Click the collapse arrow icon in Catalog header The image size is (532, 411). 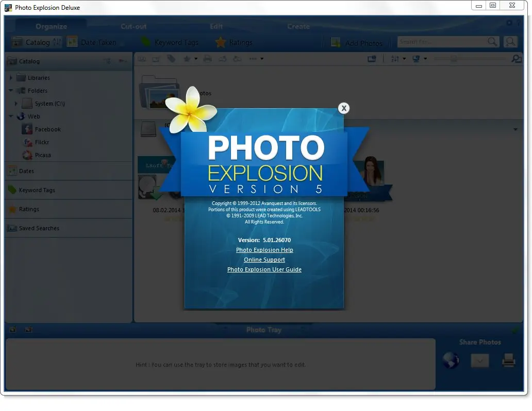(x=123, y=61)
